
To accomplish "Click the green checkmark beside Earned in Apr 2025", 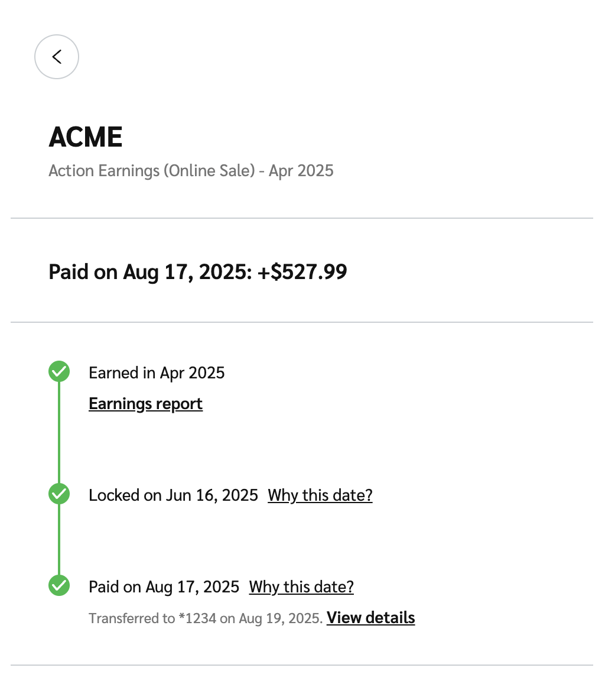I will pos(59,372).
